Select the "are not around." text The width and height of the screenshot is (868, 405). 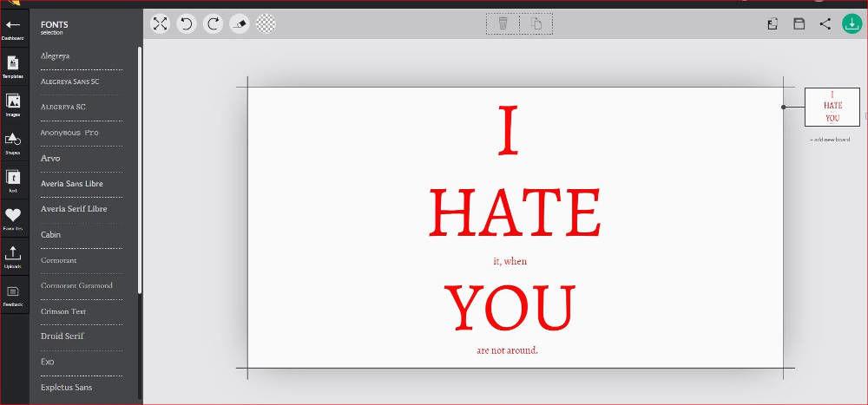[507, 350]
